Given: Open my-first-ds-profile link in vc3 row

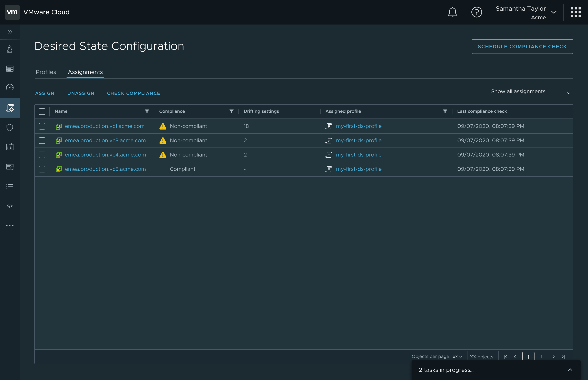Looking at the screenshot, I should (359, 140).
